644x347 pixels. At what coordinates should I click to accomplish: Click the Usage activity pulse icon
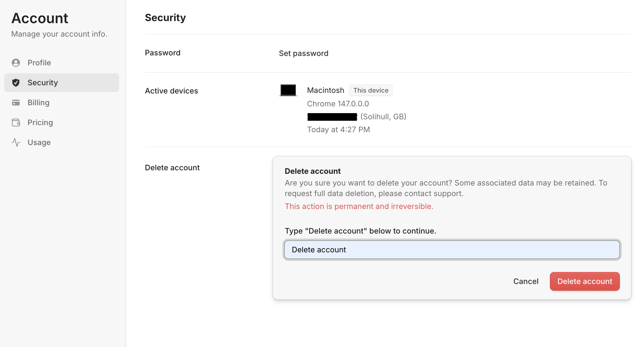(16, 142)
